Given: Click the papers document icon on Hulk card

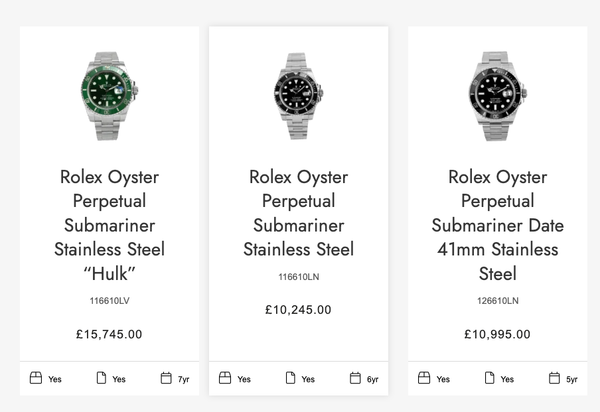Looking at the screenshot, I should (101, 378).
